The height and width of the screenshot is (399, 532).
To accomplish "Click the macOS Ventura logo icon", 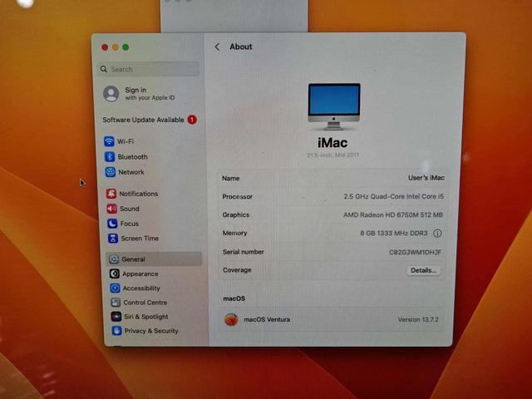I will [x=231, y=319].
